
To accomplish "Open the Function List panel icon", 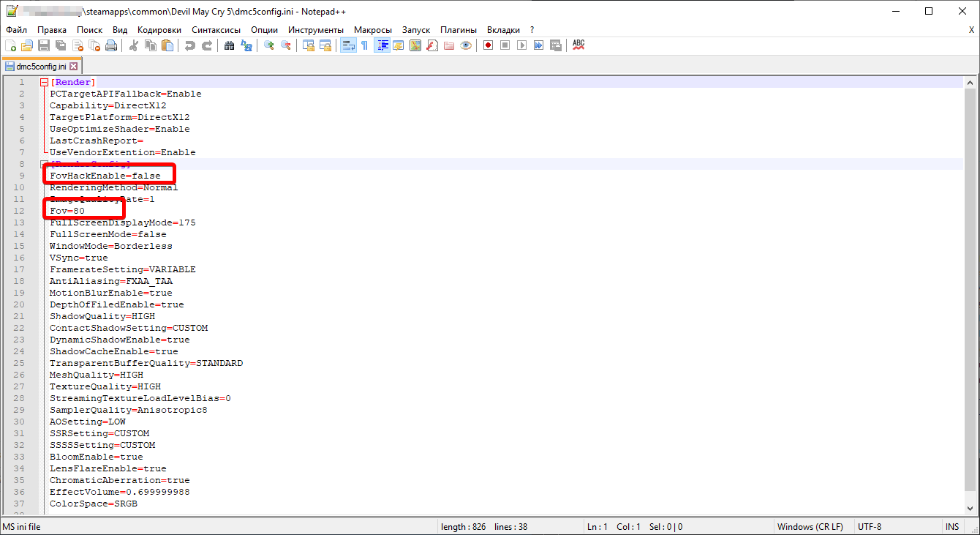I will tap(432, 45).
